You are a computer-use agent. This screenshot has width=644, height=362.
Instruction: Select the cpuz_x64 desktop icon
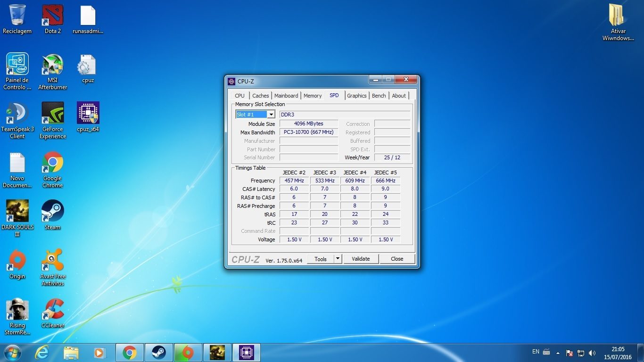(x=88, y=117)
